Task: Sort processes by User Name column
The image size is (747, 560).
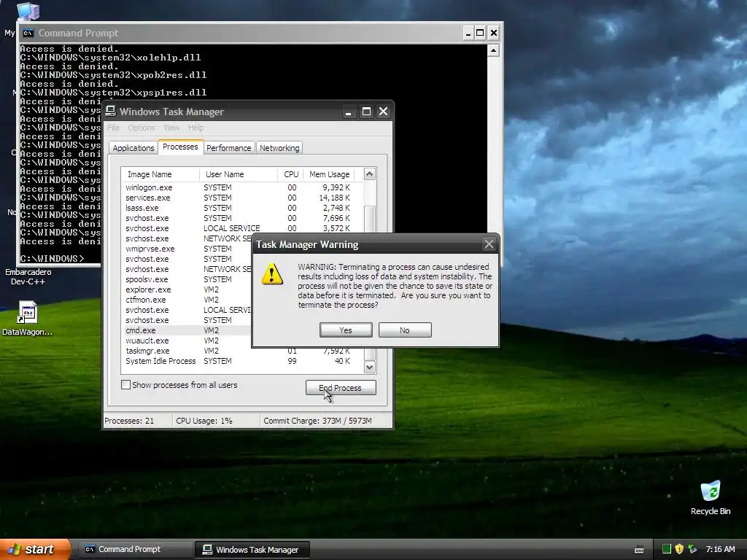Action: coord(239,174)
